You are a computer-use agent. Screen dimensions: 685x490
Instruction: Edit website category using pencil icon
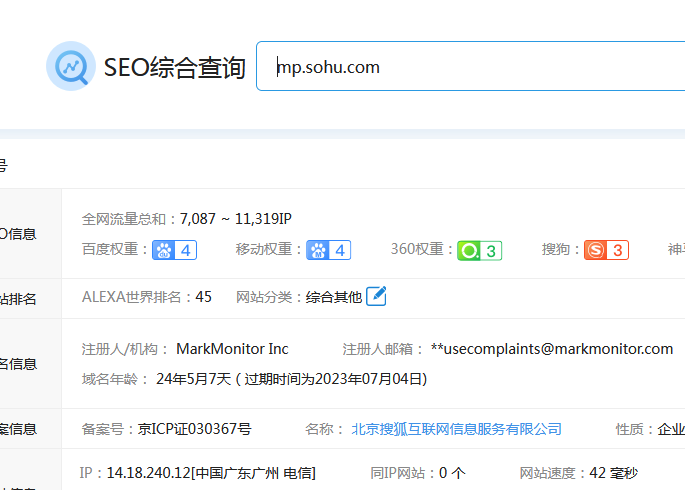coord(376,296)
